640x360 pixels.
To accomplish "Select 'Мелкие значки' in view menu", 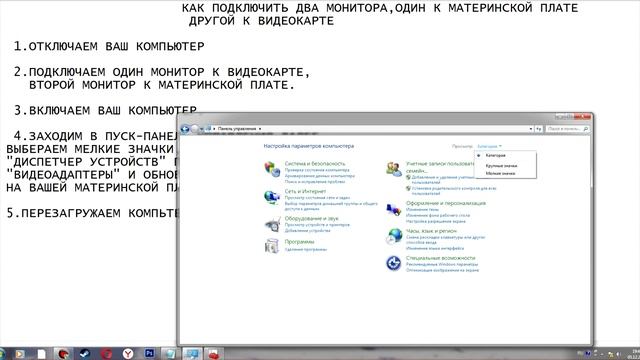I will click(x=500, y=173).
